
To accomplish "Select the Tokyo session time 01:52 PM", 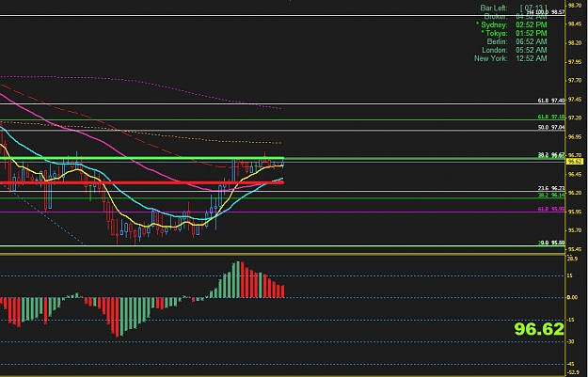I will point(532,33).
